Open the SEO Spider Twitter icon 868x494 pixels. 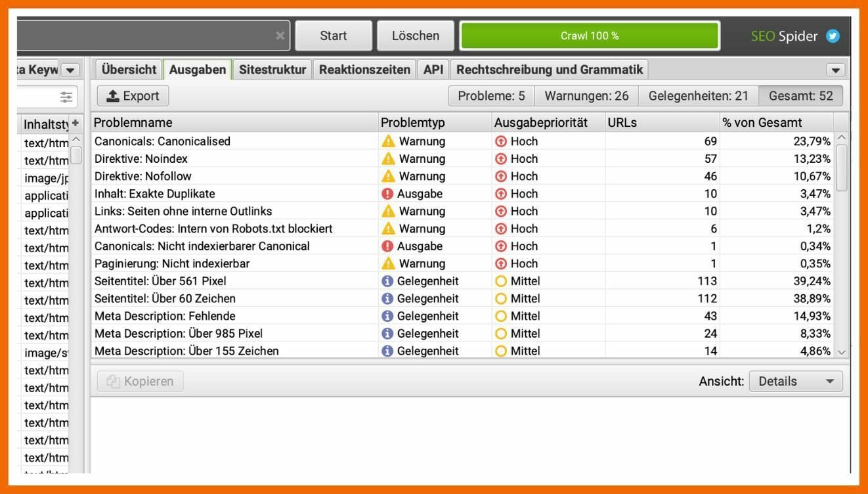click(x=833, y=36)
